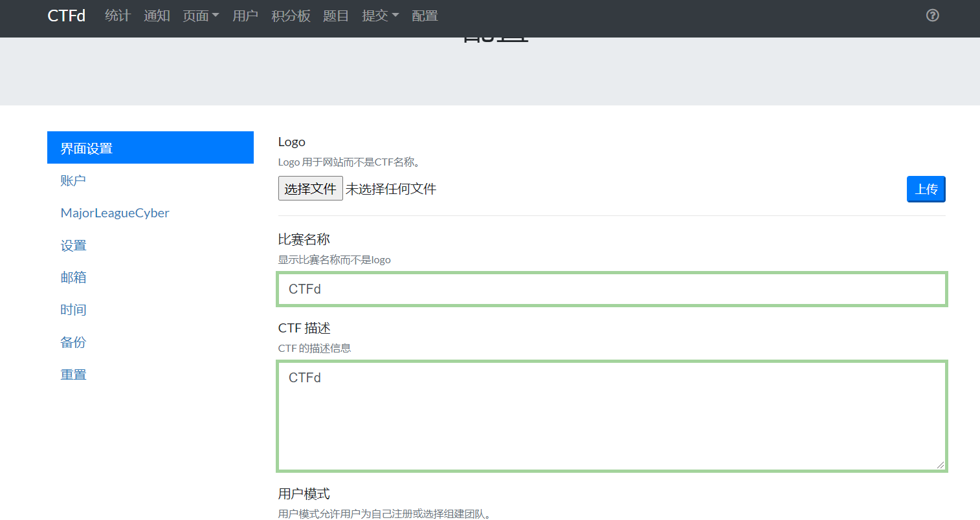View the 积分板 scoreboard page
Viewport: 980px width, 520px height.
coord(291,16)
